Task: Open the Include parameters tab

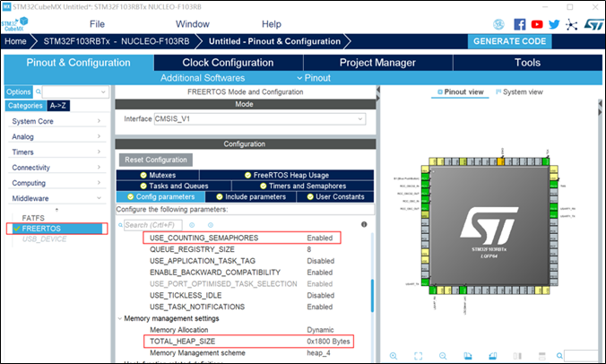Action: point(251,196)
